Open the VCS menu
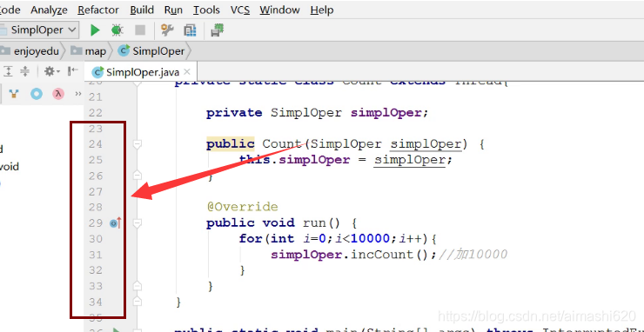 point(240,10)
